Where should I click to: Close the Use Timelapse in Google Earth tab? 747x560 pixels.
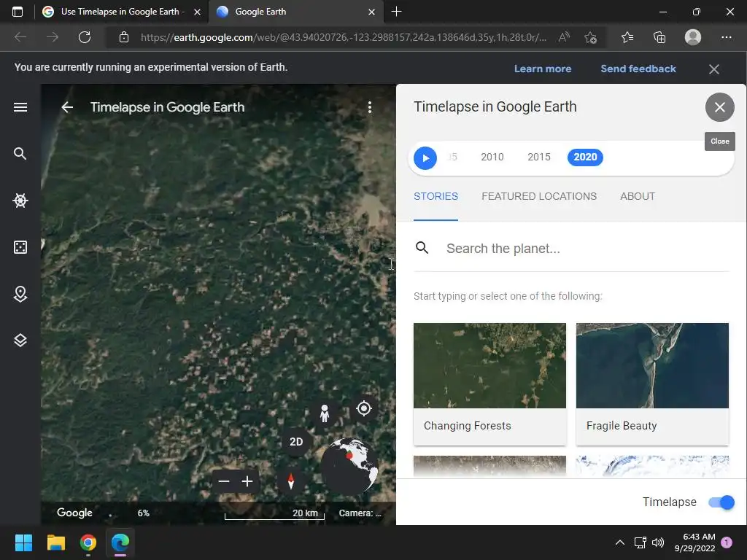(x=197, y=12)
